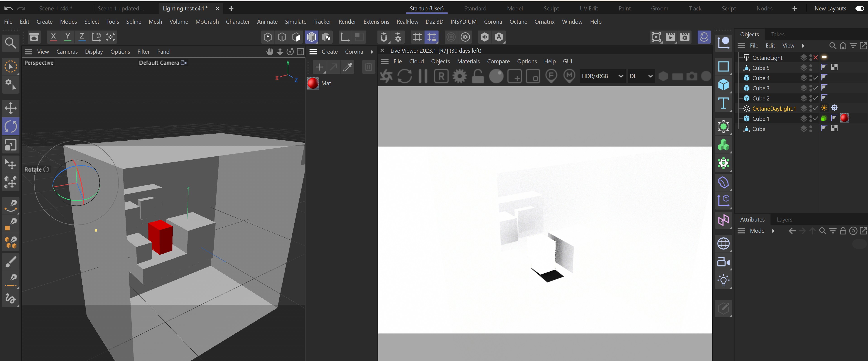This screenshot has height=361, width=868.
Task: Enable the disabled OctaneLight red X
Action: click(x=816, y=58)
